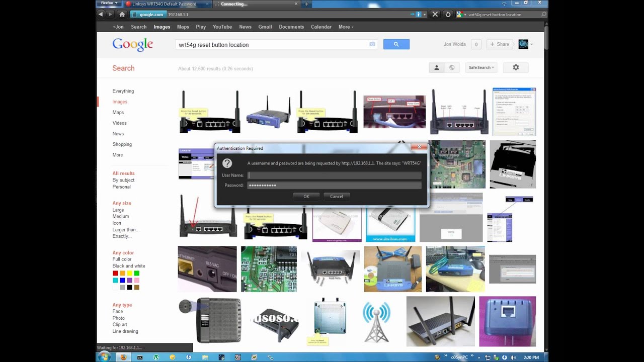Open the command prompt taskbar icon

[139, 357]
